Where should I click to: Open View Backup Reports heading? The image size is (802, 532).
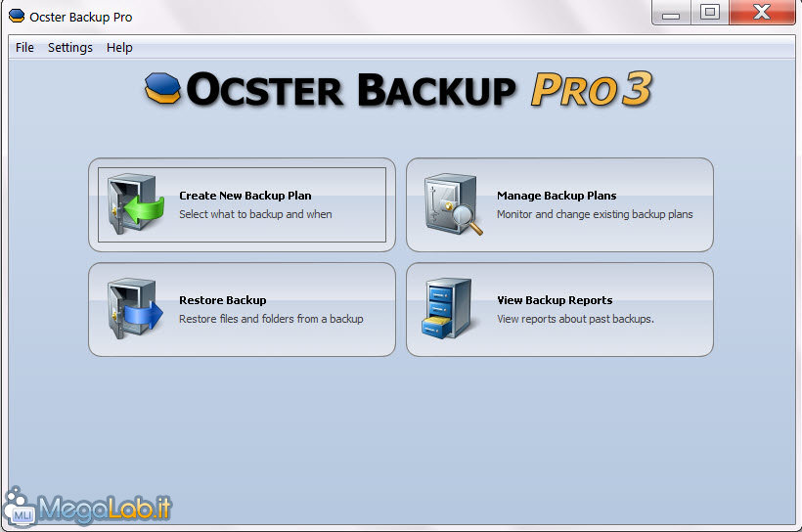[555, 300]
